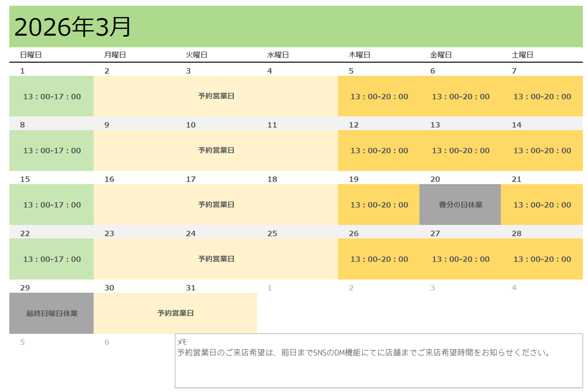Click the 13:00-20:00 cell for March 12
This screenshot has height=392, width=588.
[x=379, y=151]
